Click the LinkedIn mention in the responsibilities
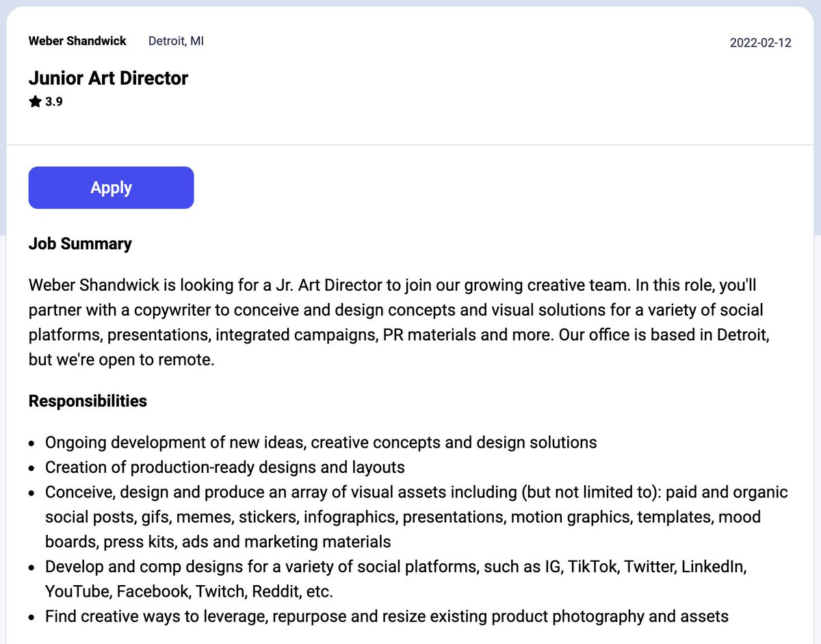Screen dimensions: 821x644 tap(714, 567)
